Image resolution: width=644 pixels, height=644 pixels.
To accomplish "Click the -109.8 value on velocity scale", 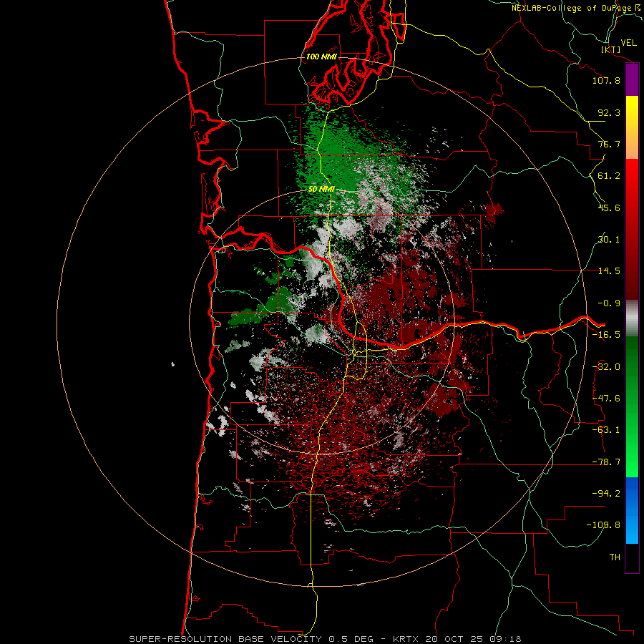I will point(603,525).
